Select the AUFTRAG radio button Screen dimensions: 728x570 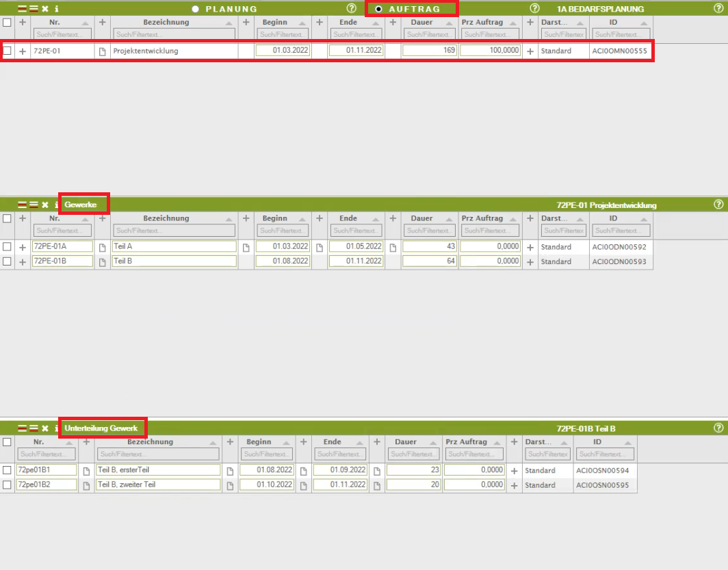point(379,9)
